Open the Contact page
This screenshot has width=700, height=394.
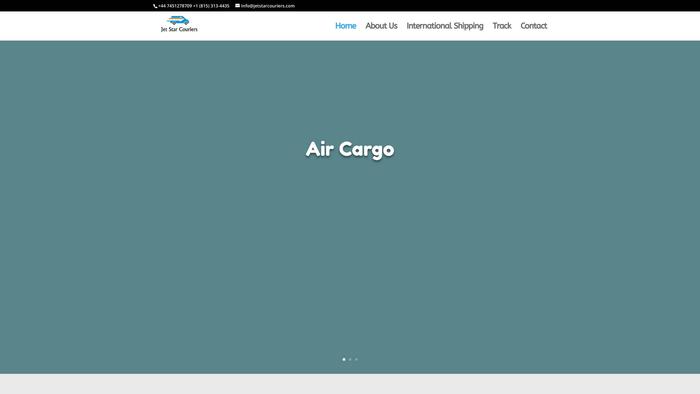pos(533,26)
